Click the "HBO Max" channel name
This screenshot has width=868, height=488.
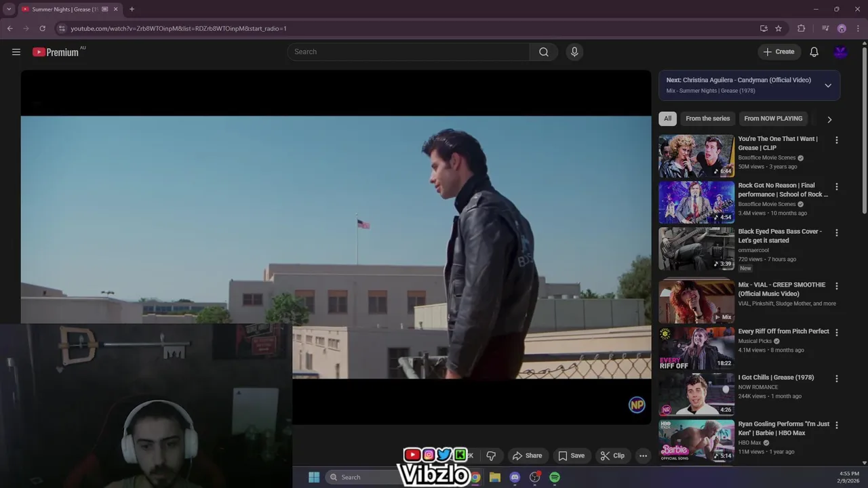749,443
